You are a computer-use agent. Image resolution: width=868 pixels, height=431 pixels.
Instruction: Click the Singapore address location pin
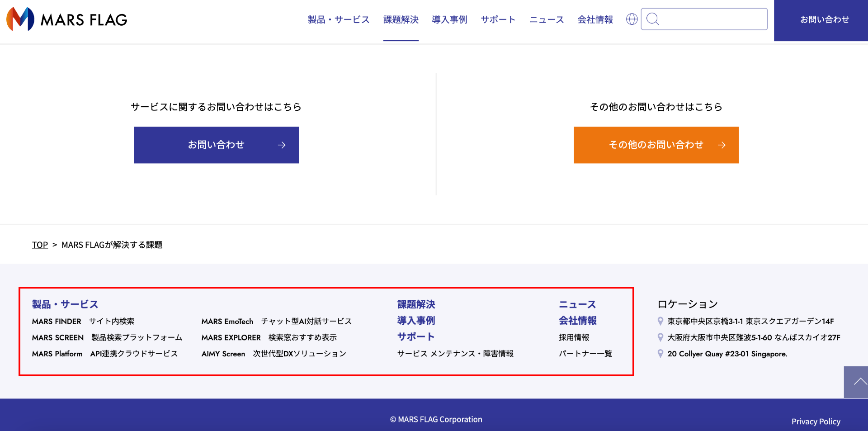pyautogui.click(x=660, y=354)
